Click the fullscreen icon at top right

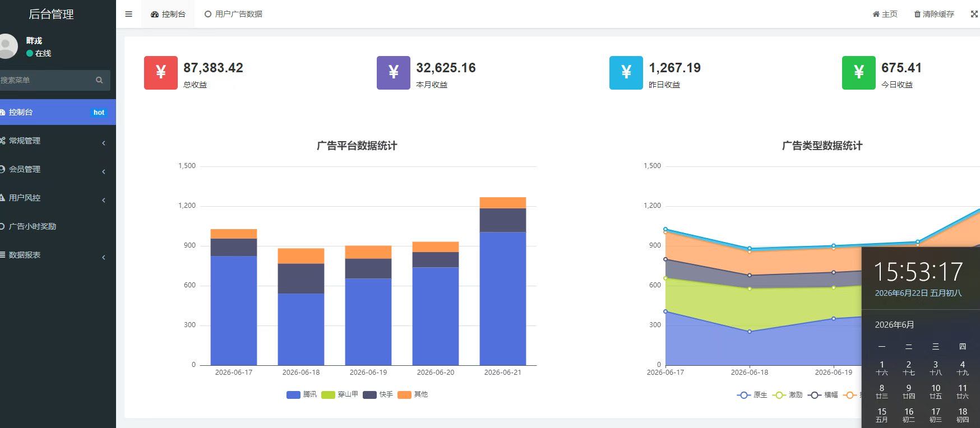tap(974, 14)
